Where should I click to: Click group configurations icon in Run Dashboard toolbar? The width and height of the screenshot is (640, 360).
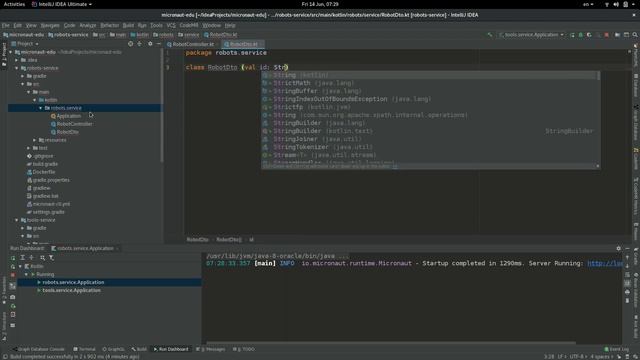[42, 258]
